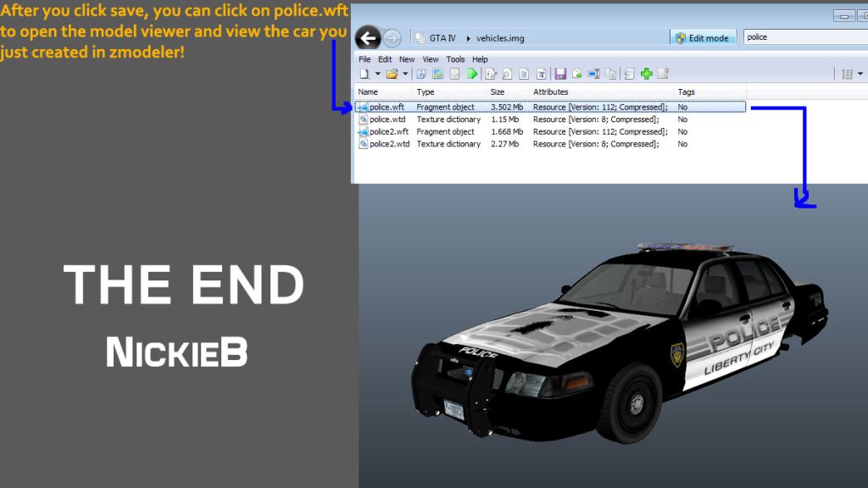This screenshot has width=868, height=488.
Task: Toggle the Edit mode button
Action: tap(703, 37)
